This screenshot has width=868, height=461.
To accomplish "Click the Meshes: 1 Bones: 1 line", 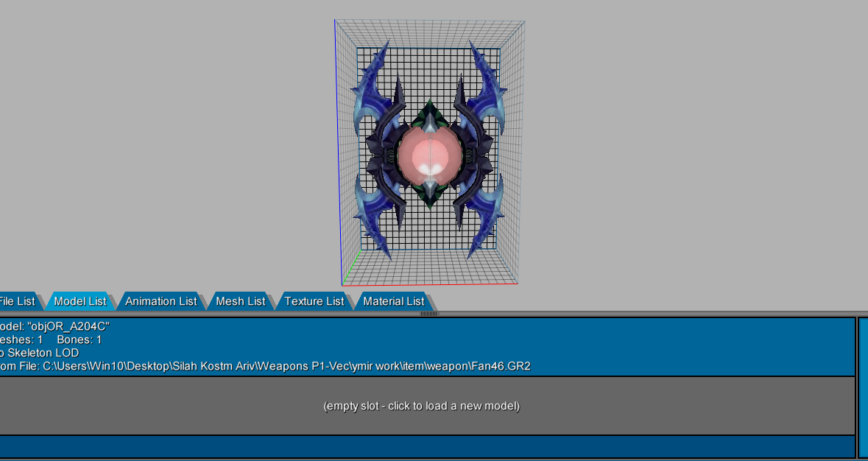I will point(51,339).
